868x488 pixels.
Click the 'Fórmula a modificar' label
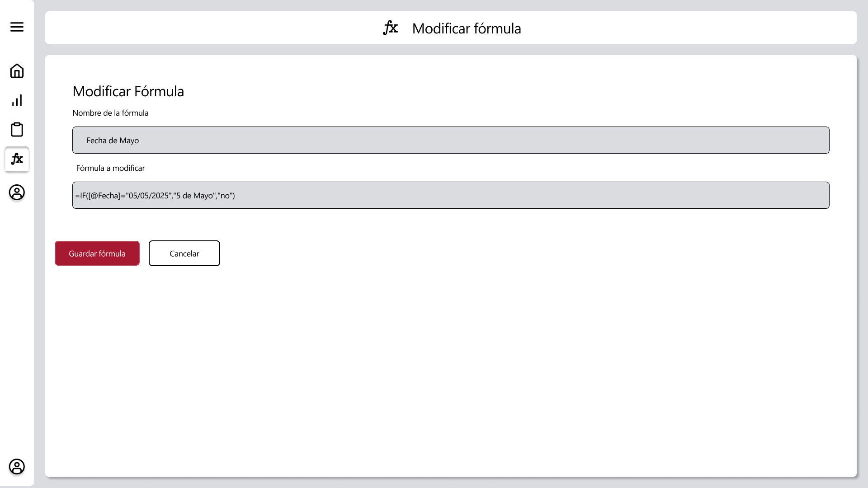[x=110, y=168]
